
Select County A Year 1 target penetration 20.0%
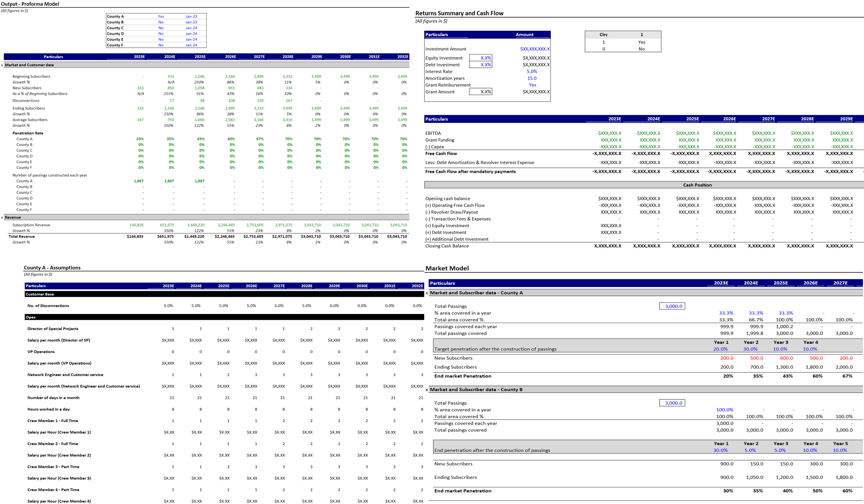coord(720,349)
